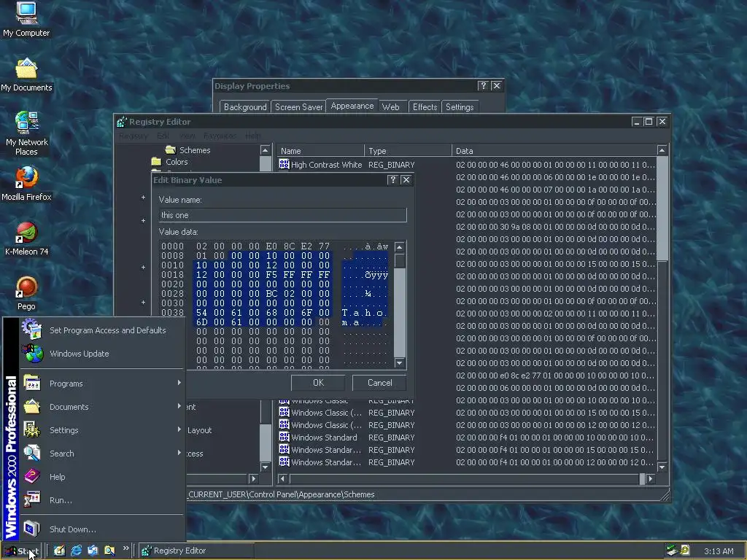The width and height of the screenshot is (747, 560).
Task: Click the values list horizontal scroll right arrow
Action: (x=651, y=478)
